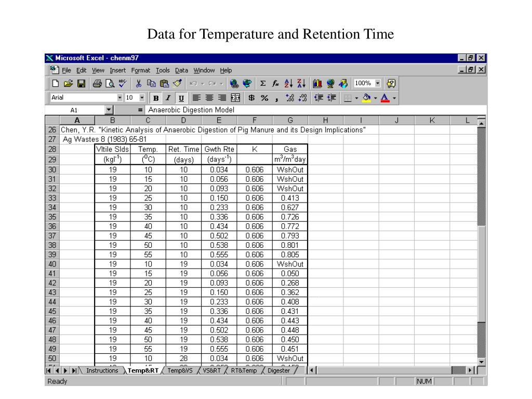This screenshot has height=399, width=532.
Task: Launch the Chart Wizard
Action: (317, 84)
